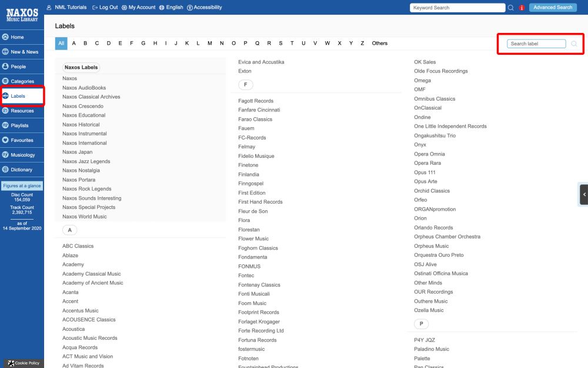Filter labels by letter S
Viewport: 588px width, 368px height.
point(280,43)
